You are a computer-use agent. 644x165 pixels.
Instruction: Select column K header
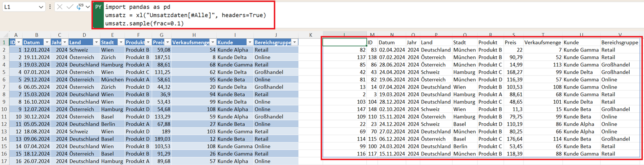(x=310, y=35)
